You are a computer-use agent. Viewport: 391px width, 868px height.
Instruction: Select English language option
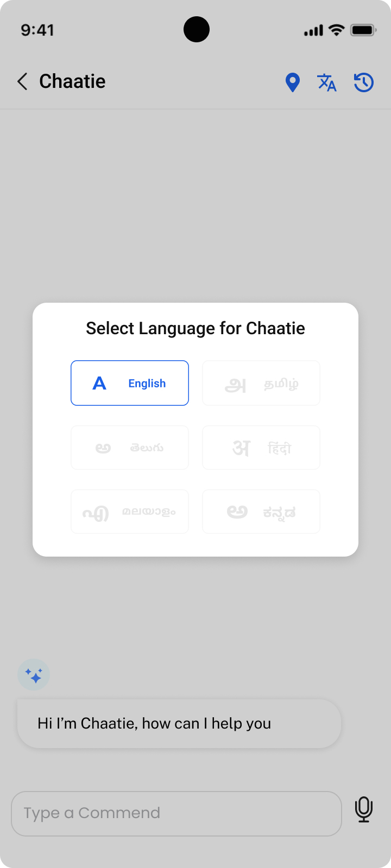point(130,383)
